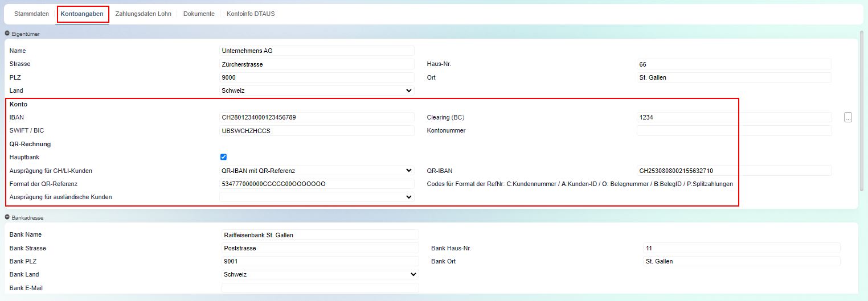Switch to the Dokumente tab
The image size is (868, 301).
coord(199,14)
